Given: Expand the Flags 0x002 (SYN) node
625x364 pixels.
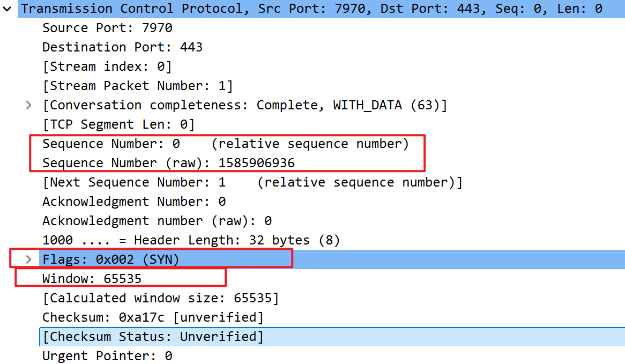Looking at the screenshot, I should [29, 259].
